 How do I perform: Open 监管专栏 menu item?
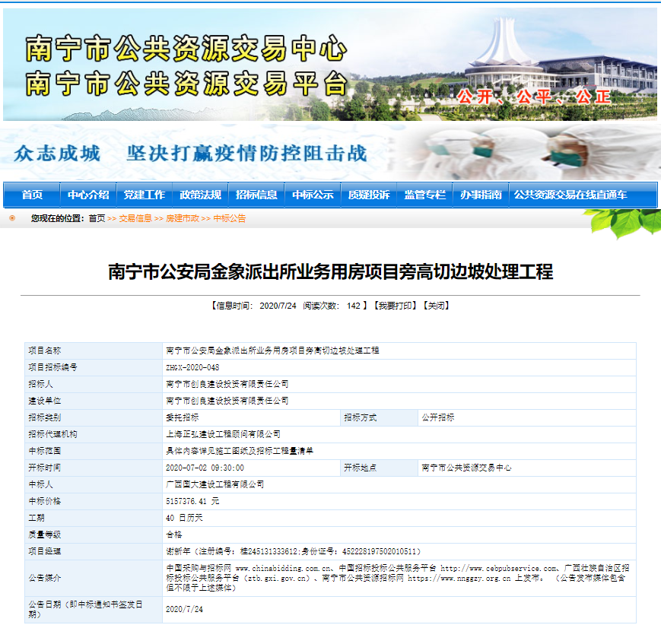click(x=424, y=195)
